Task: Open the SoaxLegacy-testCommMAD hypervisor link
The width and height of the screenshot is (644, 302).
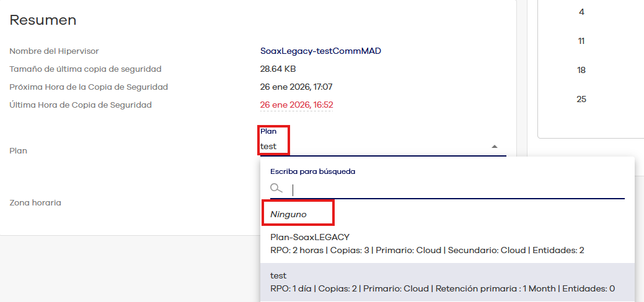Action: pos(320,51)
